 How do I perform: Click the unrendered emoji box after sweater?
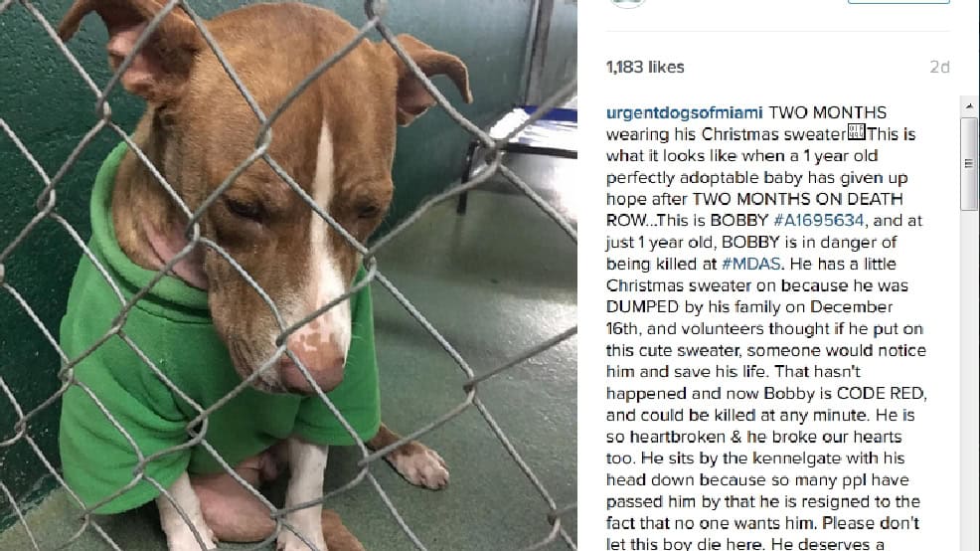tap(856, 132)
